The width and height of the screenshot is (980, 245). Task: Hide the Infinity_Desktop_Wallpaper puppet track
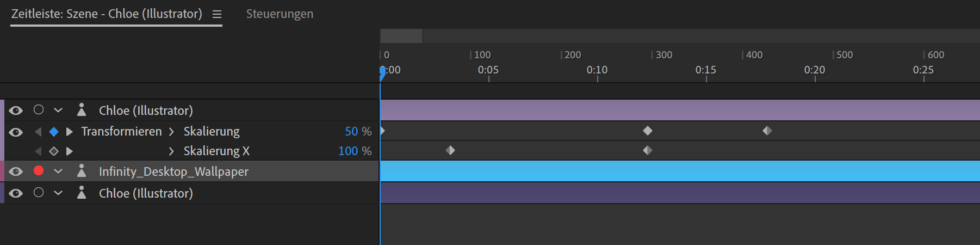coord(16,171)
